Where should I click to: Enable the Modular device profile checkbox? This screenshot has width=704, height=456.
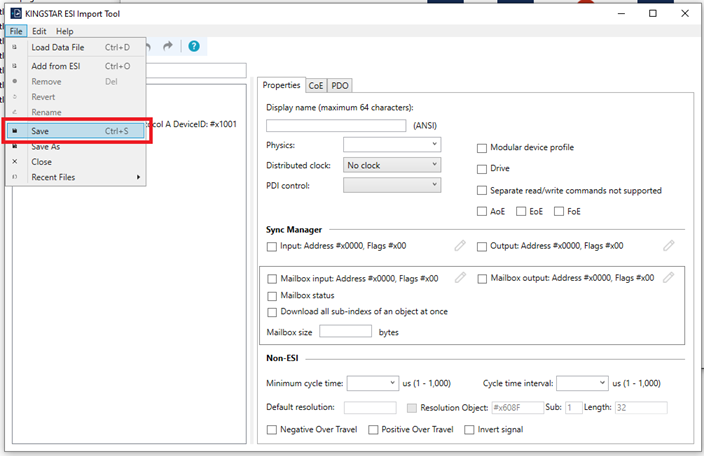coord(482,147)
